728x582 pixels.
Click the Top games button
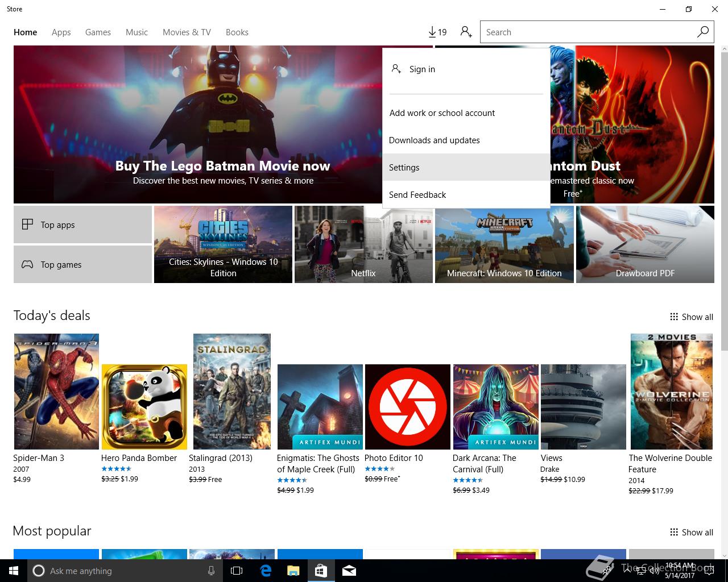(x=82, y=264)
